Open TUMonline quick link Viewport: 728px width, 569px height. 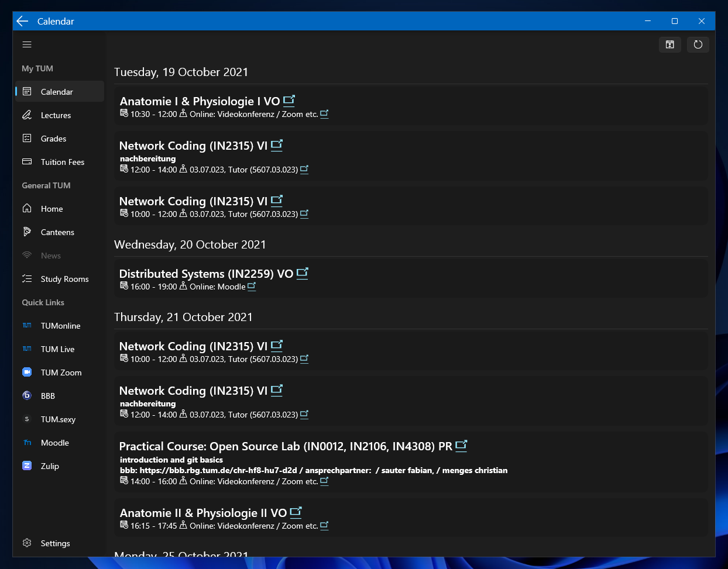point(60,326)
